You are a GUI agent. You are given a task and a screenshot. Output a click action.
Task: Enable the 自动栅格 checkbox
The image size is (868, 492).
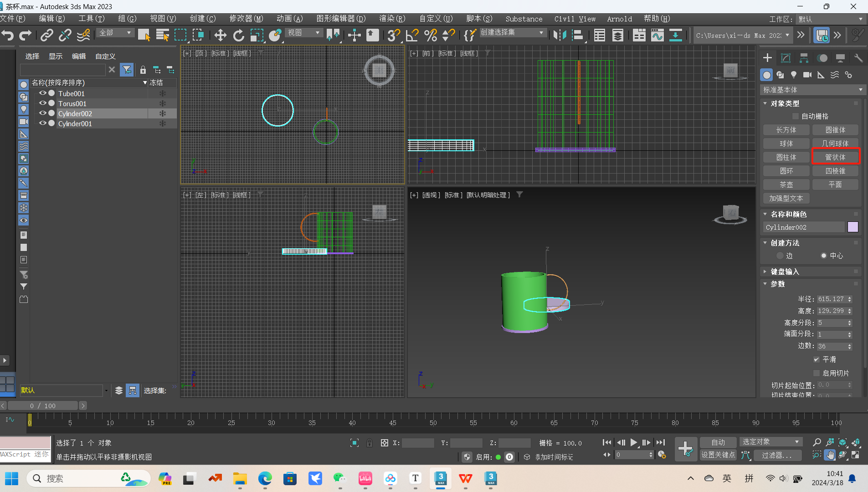point(796,116)
